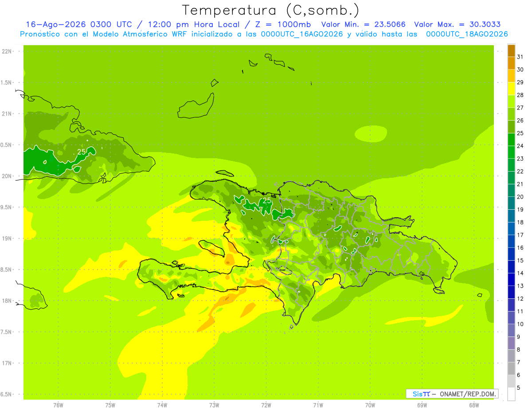Click the '27' color scale label
This screenshot has height=411, width=532.
pyautogui.click(x=520, y=108)
